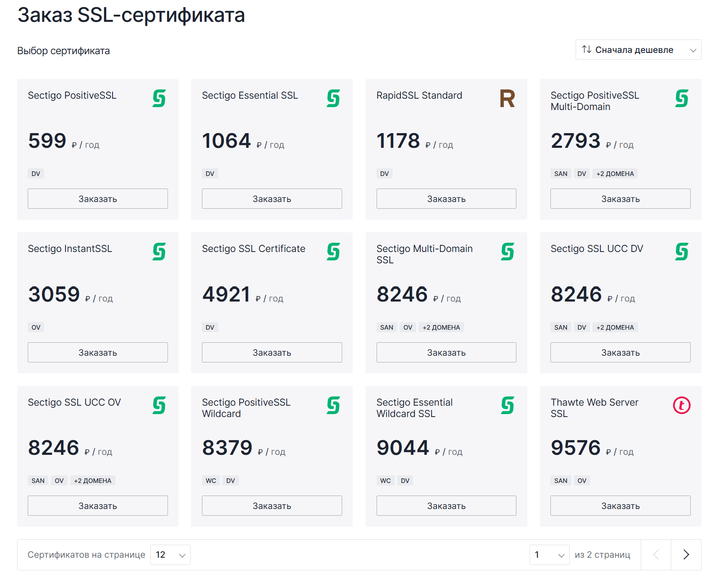The image size is (728, 572).
Task: Click RapidSSL Standard title
Action: click(x=419, y=95)
